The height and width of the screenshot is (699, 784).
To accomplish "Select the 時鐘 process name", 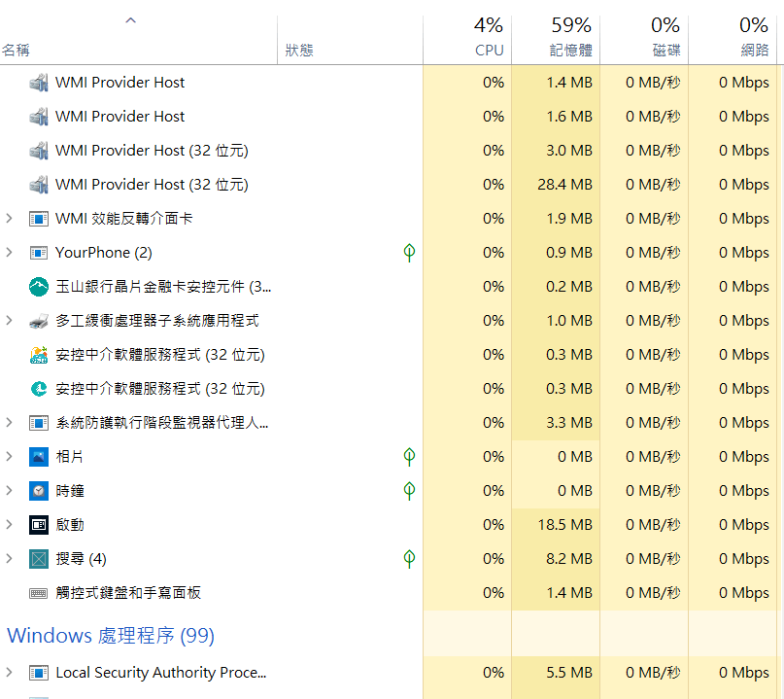I will tap(70, 491).
